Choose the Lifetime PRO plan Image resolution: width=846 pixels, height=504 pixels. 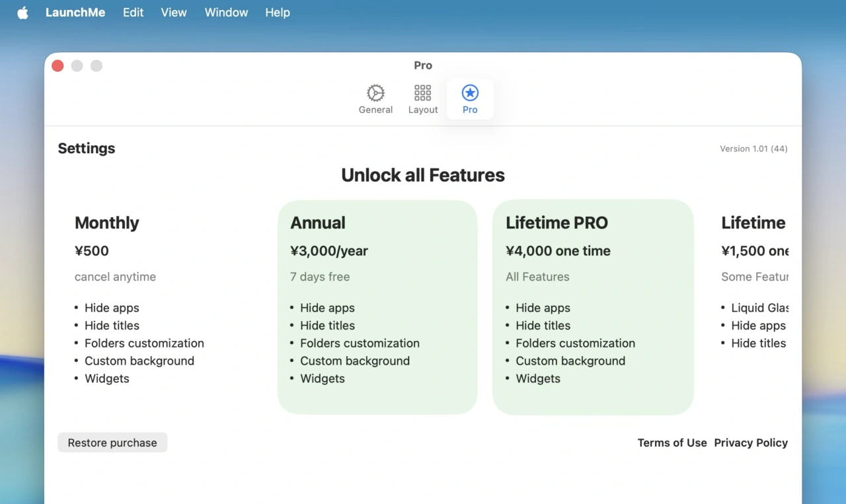(x=593, y=304)
